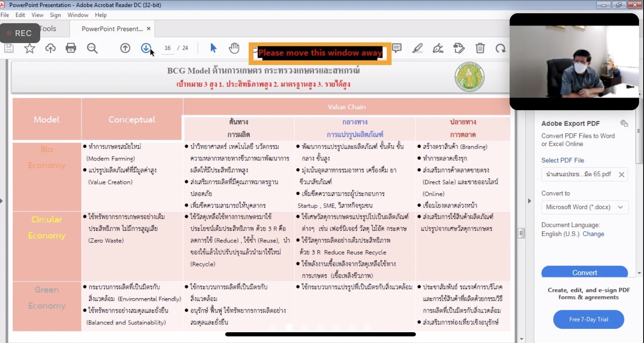The image size is (644, 343).
Task: Click the '(Zero Waste)' text
Action: coord(106,240)
